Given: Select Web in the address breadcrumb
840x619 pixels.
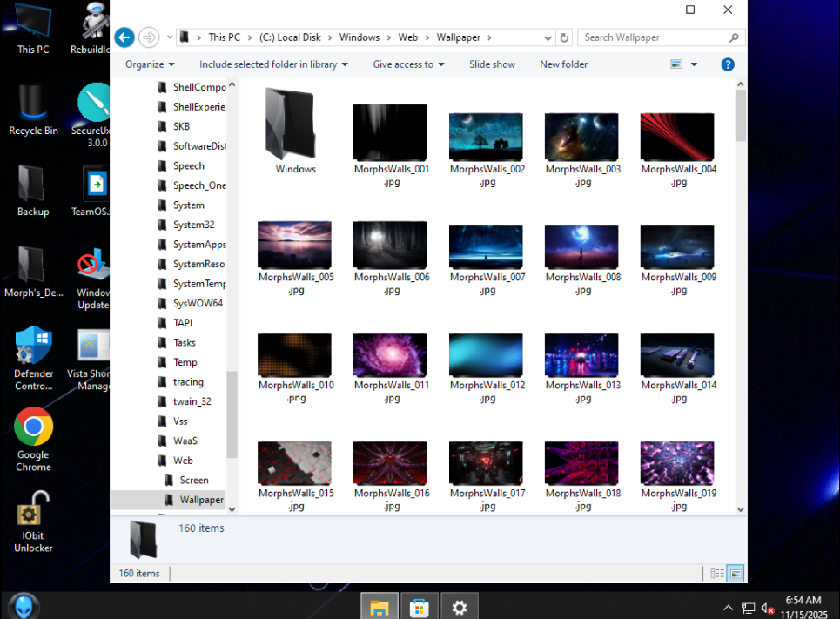Looking at the screenshot, I should click(407, 37).
